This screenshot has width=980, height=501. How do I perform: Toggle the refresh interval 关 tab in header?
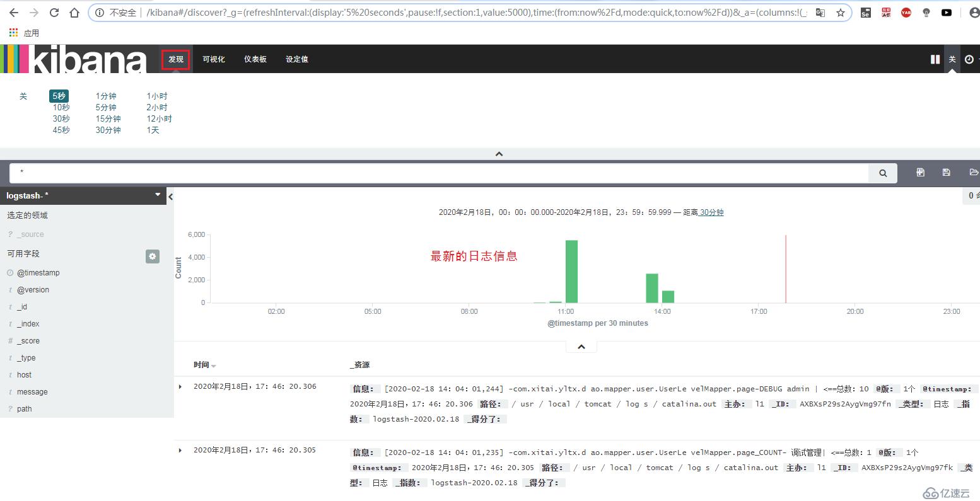(952, 59)
